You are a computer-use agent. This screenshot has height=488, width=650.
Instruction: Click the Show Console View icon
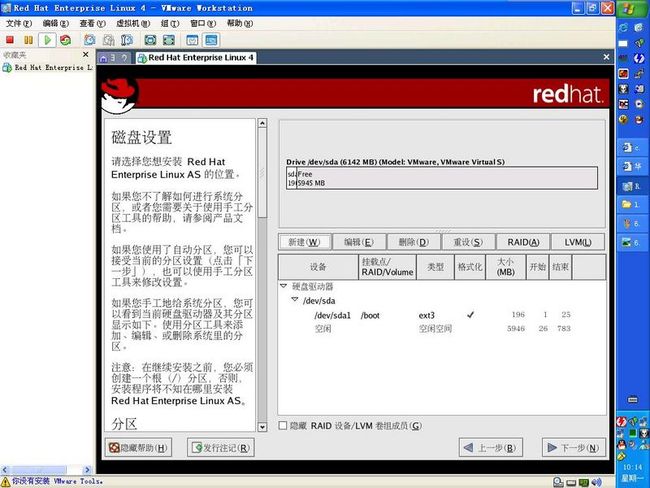tap(211, 40)
